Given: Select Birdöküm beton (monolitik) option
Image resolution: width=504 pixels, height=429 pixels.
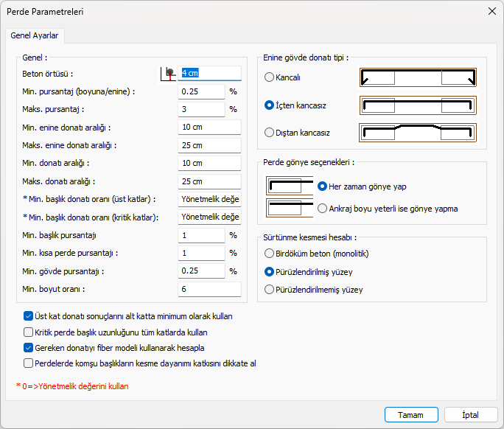Looking at the screenshot, I should pos(270,253).
